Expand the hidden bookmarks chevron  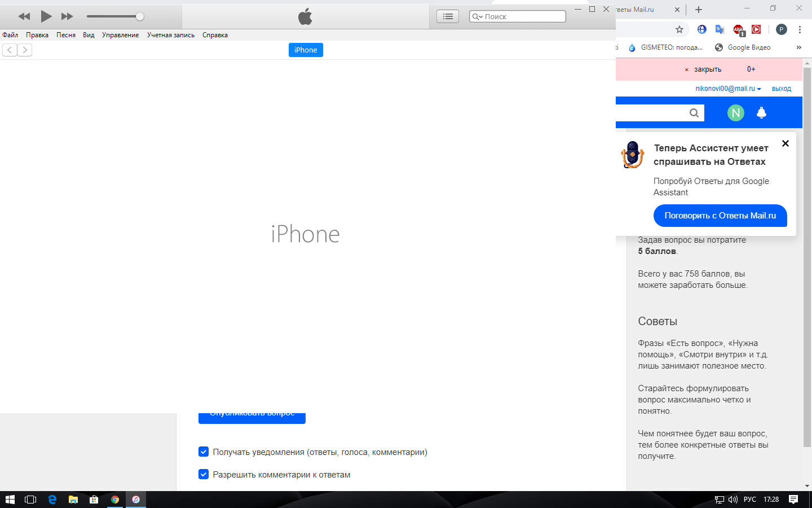(798, 47)
